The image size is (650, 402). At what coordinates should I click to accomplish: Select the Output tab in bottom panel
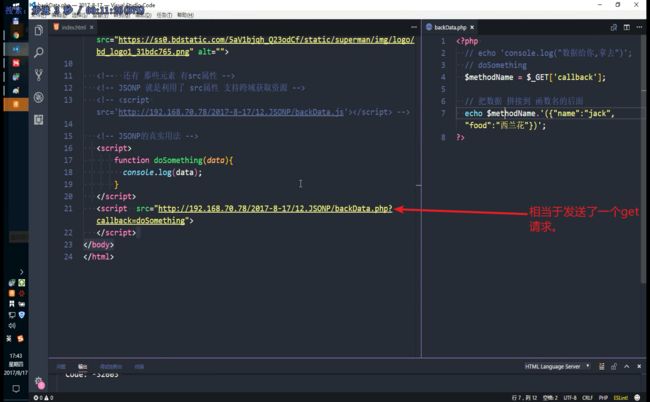pos(82,366)
